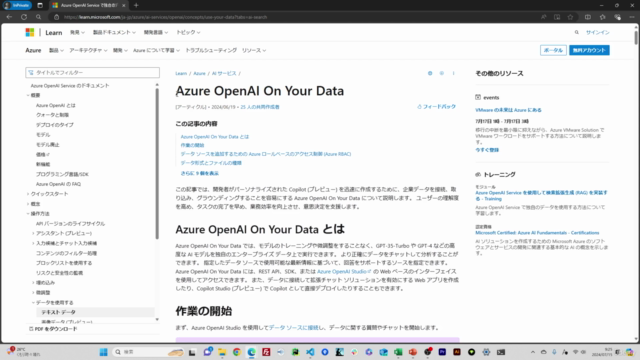Click the タイトルでフィルター input field
Viewport: 640px width, 360px height.
(x=92, y=73)
